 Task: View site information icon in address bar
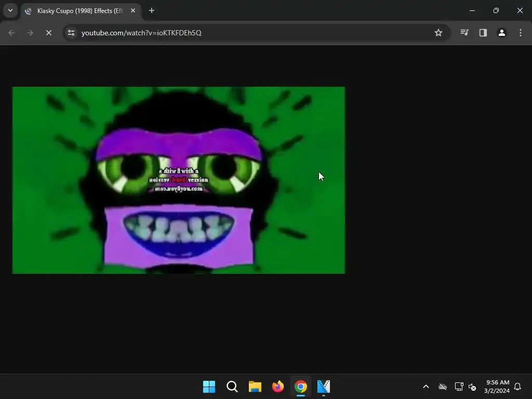[x=71, y=33]
